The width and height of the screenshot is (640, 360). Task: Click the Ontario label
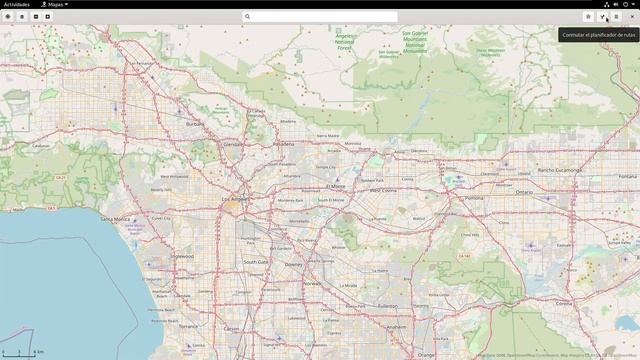pos(524,192)
